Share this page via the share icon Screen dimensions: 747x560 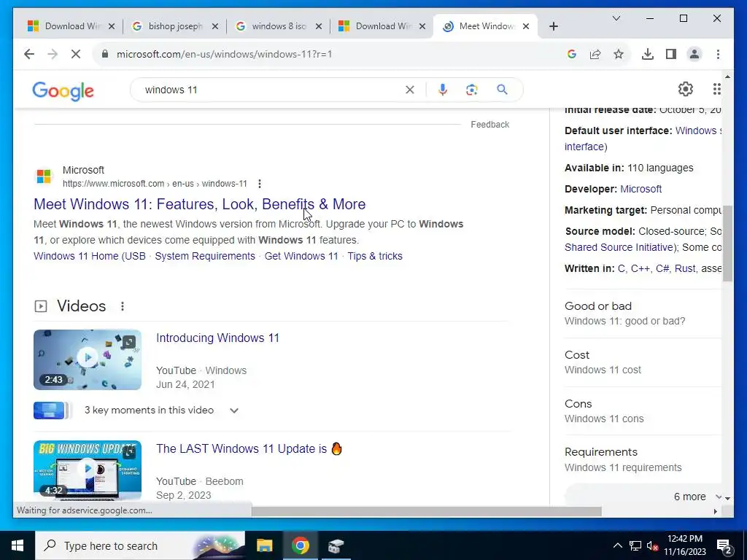(595, 54)
